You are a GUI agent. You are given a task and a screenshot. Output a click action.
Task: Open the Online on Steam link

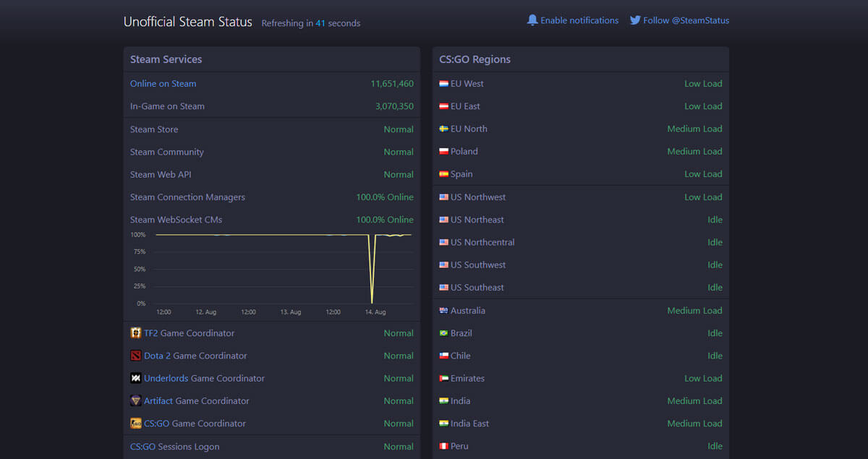coord(163,84)
